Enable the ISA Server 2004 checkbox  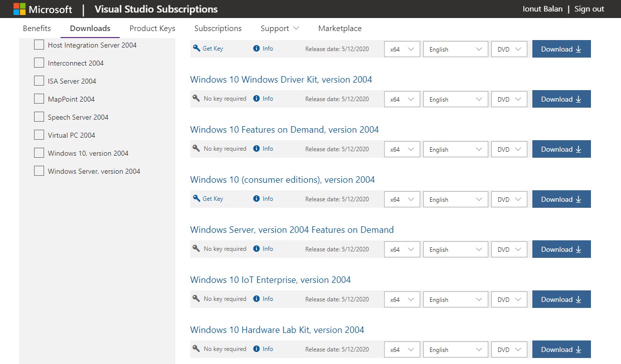point(39,80)
